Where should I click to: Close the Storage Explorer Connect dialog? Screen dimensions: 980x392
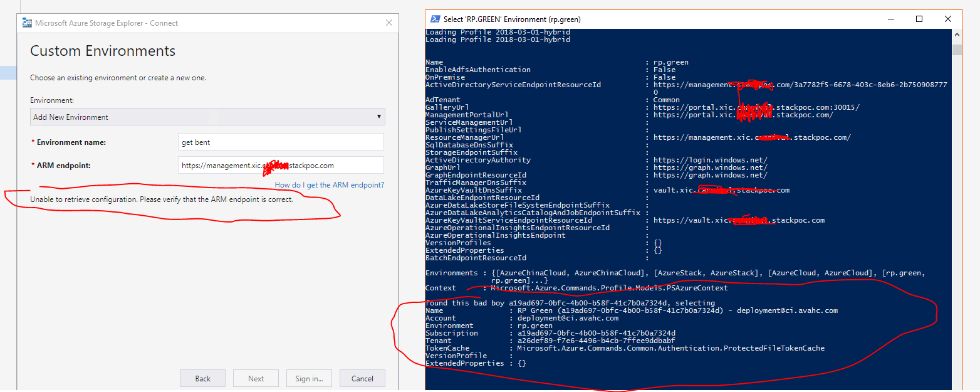coord(389,23)
